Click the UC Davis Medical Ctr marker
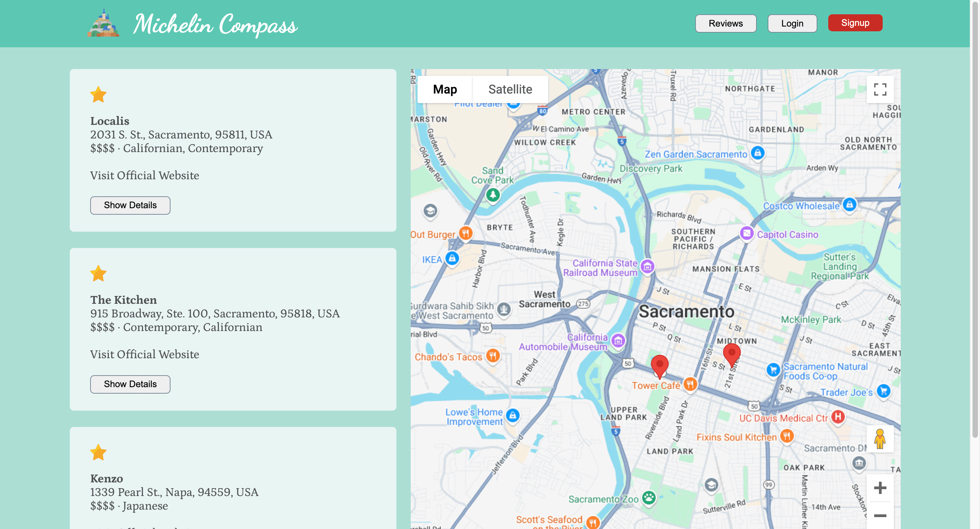 [x=838, y=417]
